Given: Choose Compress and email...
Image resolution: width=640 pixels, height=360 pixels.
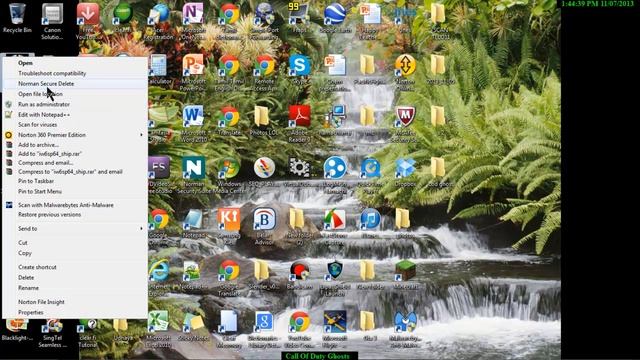Looking at the screenshot, I should tap(75, 162).
